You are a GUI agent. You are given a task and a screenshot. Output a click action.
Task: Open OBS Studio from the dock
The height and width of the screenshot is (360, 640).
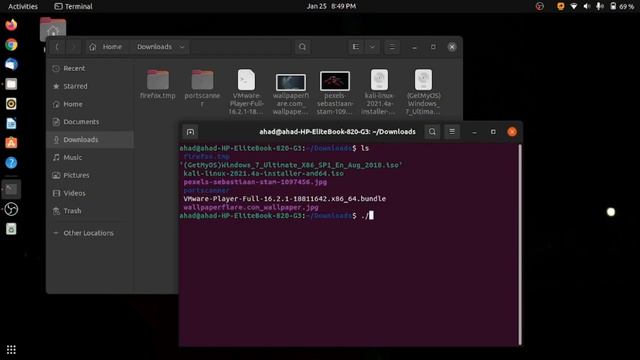click(x=11, y=209)
